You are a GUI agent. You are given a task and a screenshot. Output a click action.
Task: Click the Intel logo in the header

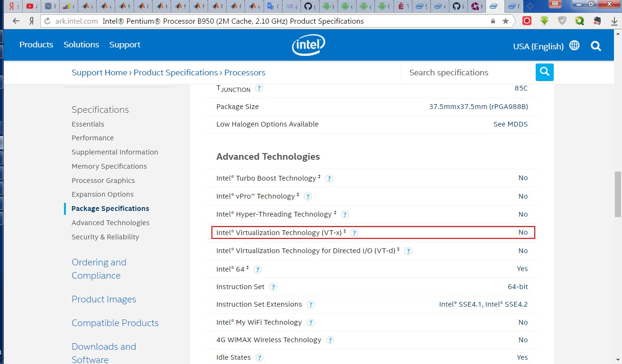[x=309, y=45]
